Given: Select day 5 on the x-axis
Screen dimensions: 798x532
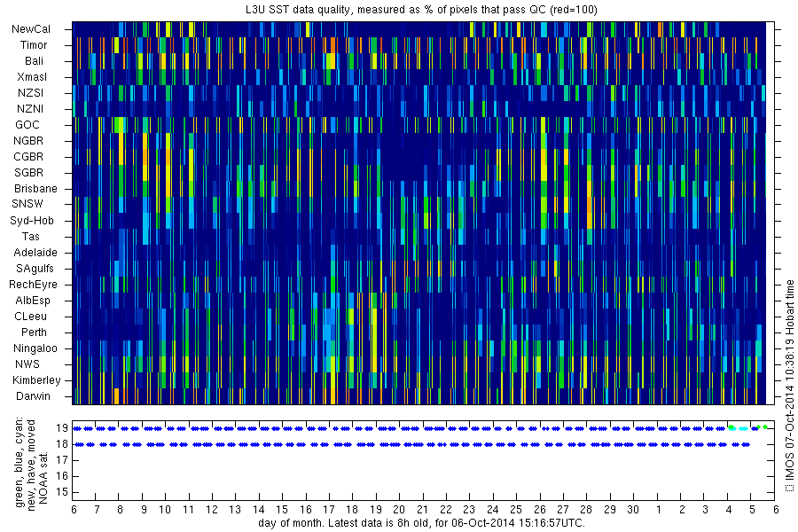Looking at the screenshot, I should 752,509.
